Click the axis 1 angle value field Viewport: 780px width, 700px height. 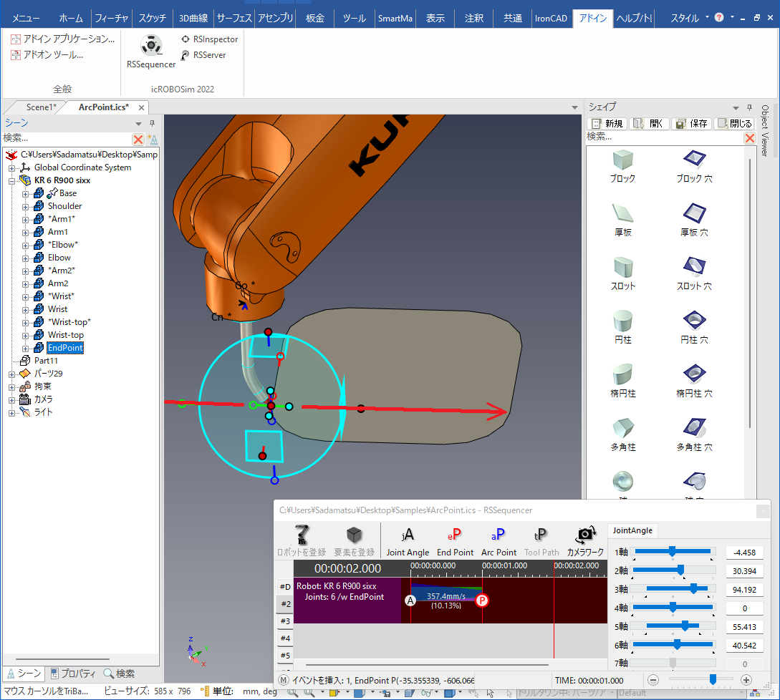pyautogui.click(x=743, y=553)
